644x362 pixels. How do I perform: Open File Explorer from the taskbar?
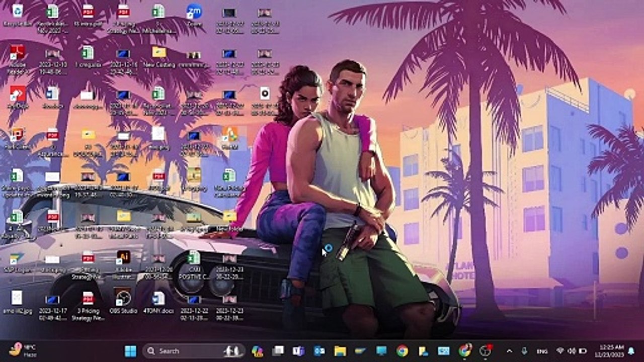tap(340, 351)
